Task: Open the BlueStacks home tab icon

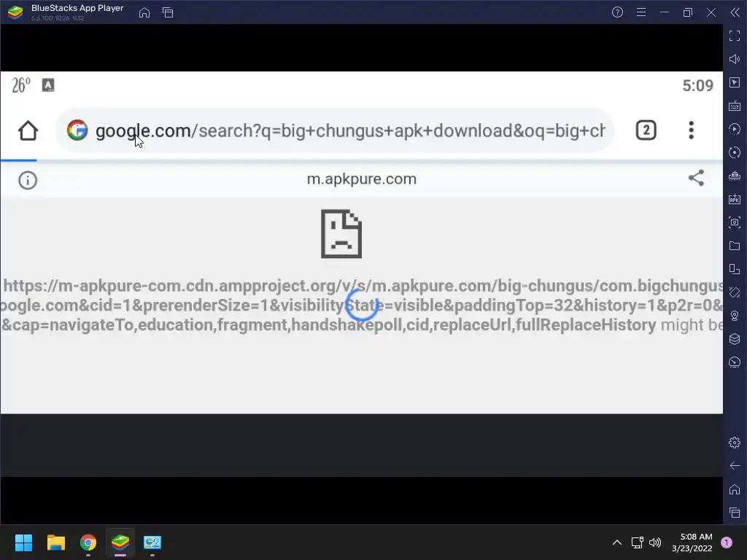Action: pos(144,12)
